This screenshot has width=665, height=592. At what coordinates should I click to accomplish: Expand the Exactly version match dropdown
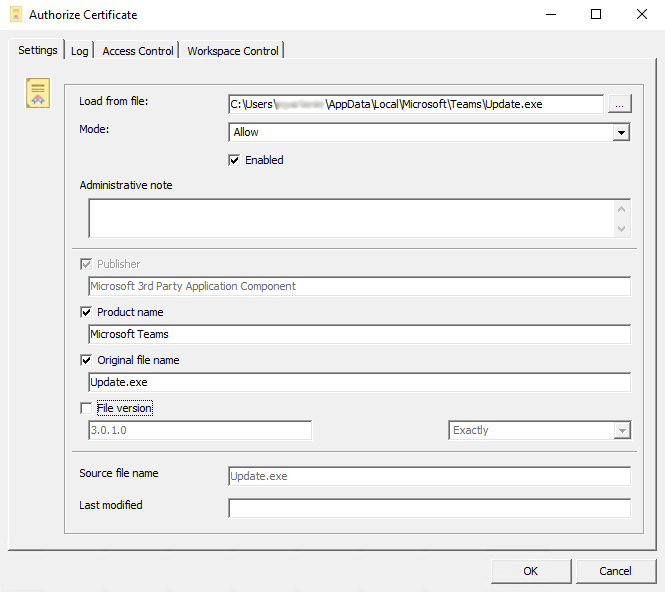(x=539, y=430)
